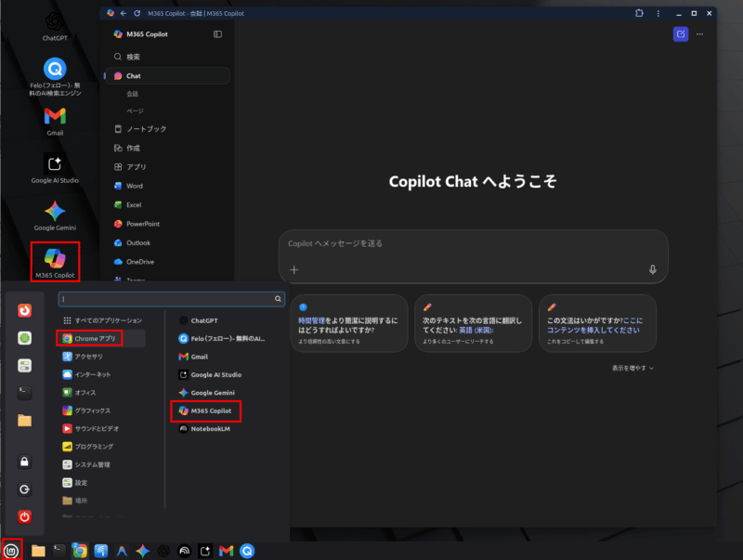Viewport: 743px width, 560px height.
Task: Click the red power button in the start menu
Action: tap(25, 515)
